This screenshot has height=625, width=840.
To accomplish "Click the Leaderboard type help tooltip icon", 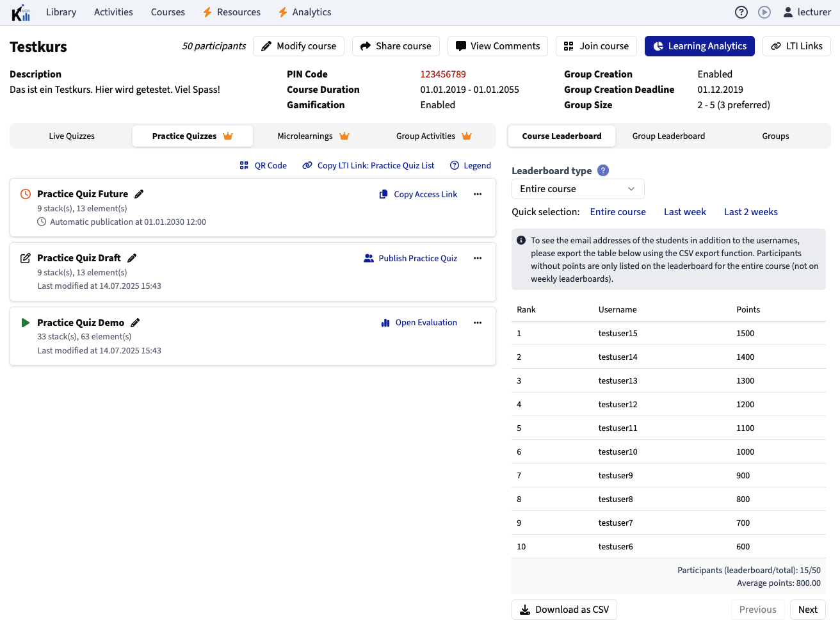I will [602, 170].
